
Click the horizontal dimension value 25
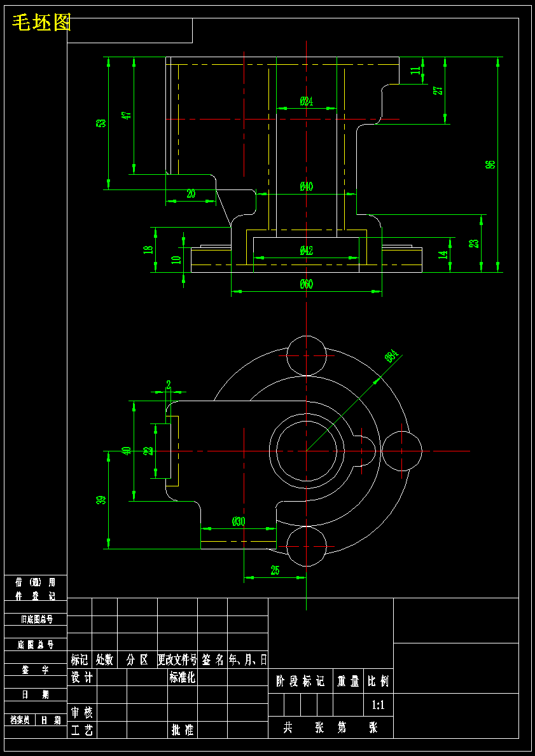(275, 571)
